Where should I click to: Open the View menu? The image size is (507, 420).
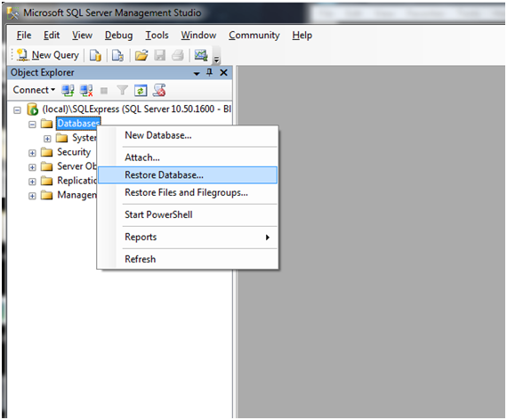pyautogui.click(x=82, y=35)
